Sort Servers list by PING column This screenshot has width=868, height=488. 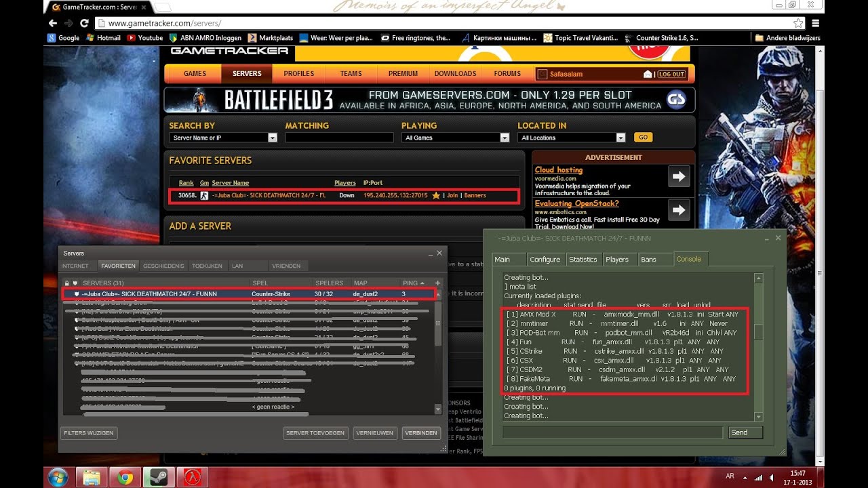pos(413,283)
